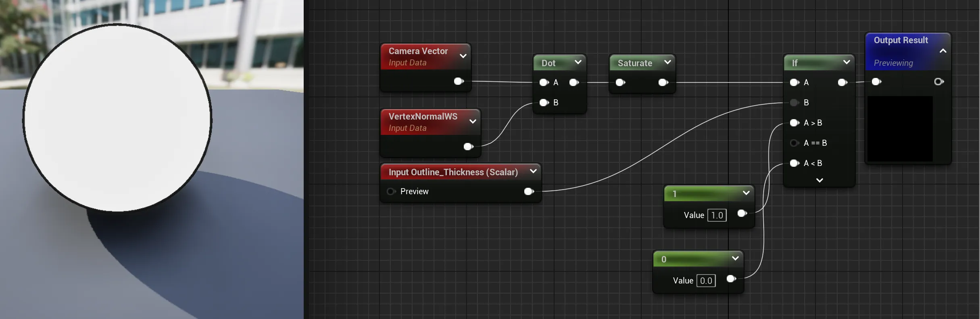Collapse the Input Outline_Thickness node chevron
The width and height of the screenshot is (980, 319).
click(x=533, y=171)
